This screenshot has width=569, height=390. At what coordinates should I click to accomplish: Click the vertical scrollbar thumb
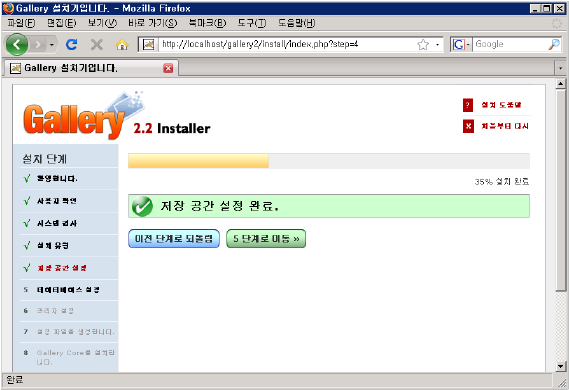click(x=560, y=190)
